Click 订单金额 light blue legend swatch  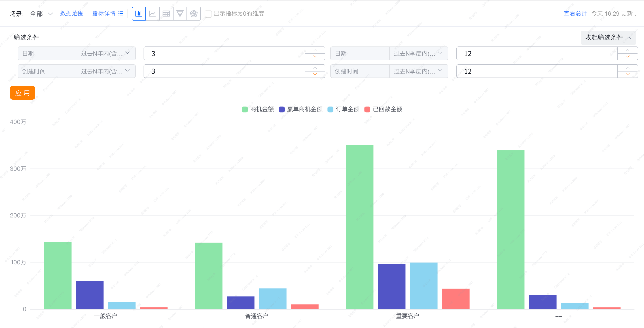click(330, 109)
